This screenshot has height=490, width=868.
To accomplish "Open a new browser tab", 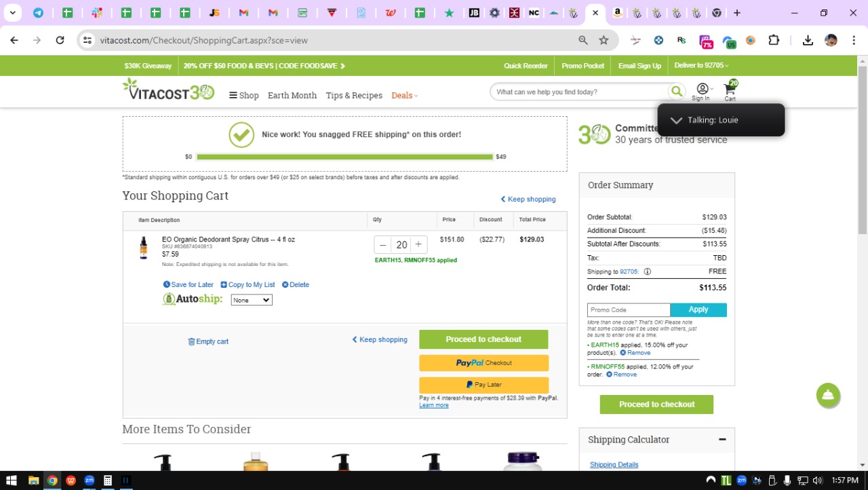I will pos(737,13).
